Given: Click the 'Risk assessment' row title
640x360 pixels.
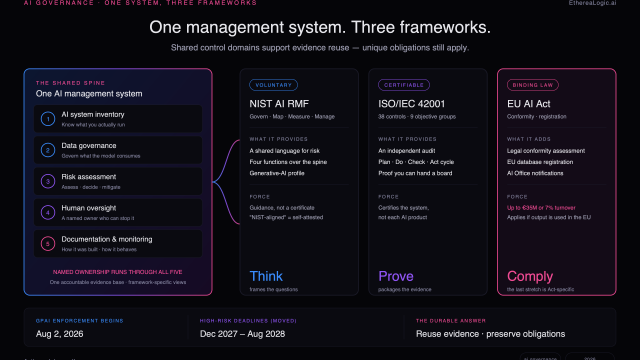Looking at the screenshot, I should click(89, 177).
